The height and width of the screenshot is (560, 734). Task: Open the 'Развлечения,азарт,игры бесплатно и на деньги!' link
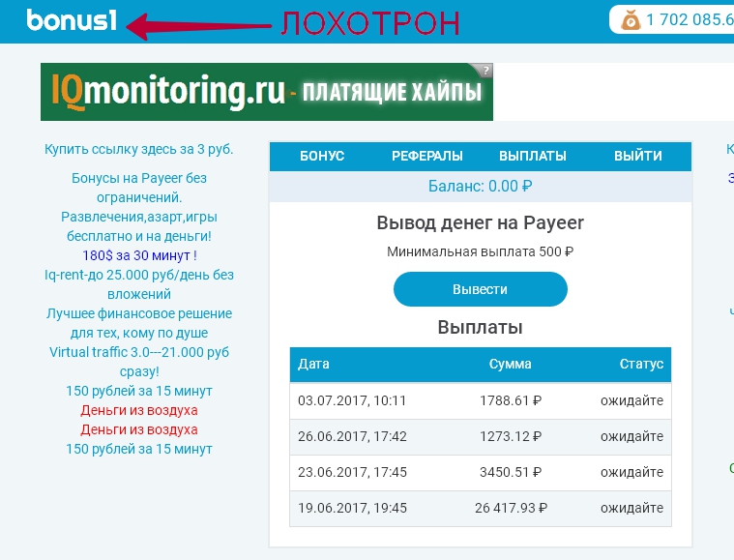(x=139, y=226)
